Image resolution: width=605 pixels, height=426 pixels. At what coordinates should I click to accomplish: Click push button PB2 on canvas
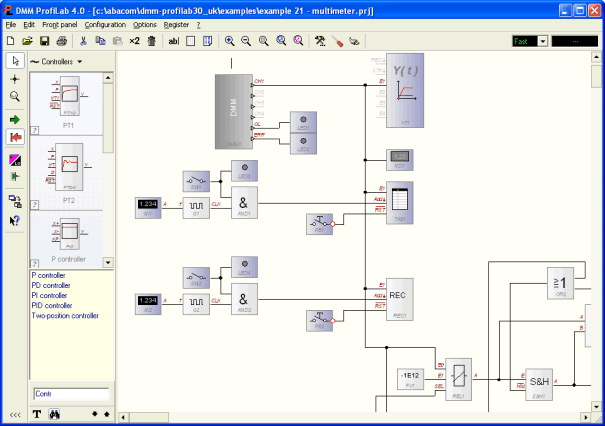coord(319,321)
